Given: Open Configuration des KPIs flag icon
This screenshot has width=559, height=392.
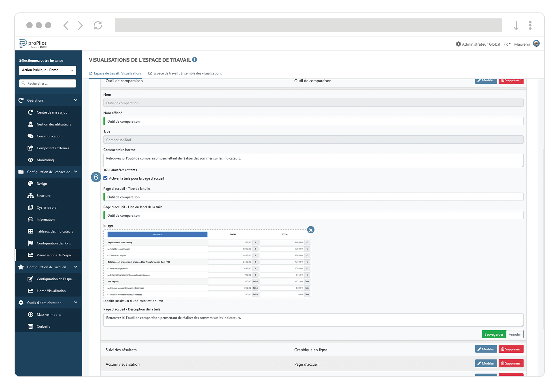Looking at the screenshot, I should (x=31, y=243).
